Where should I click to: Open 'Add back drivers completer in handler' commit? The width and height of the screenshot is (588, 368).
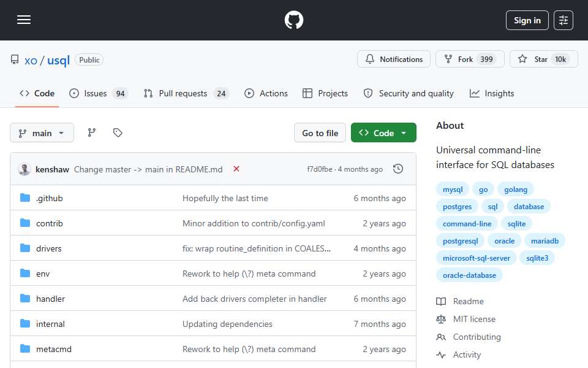tap(254, 299)
